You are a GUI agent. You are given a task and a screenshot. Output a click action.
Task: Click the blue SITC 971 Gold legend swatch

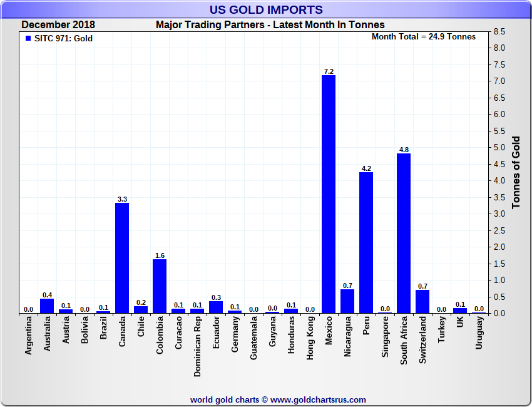pyautogui.click(x=28, y=39)
